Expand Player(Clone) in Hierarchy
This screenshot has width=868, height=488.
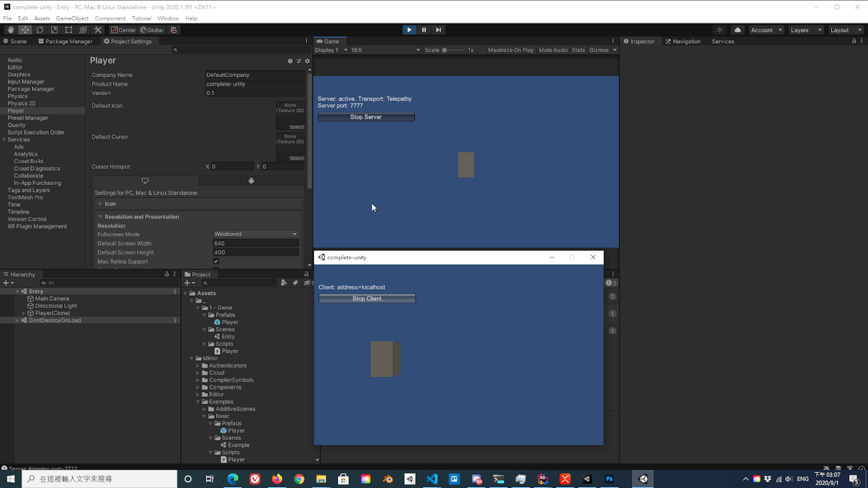(23, 314)
